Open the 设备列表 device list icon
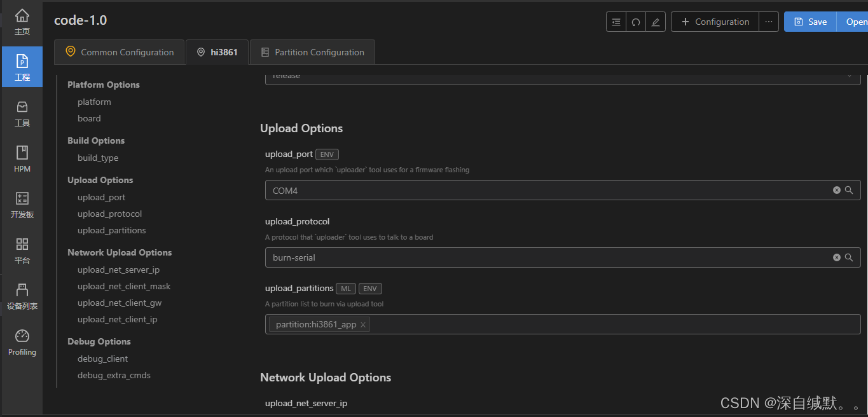This screenshot has width=868, height=417. [x=22, y=296]
